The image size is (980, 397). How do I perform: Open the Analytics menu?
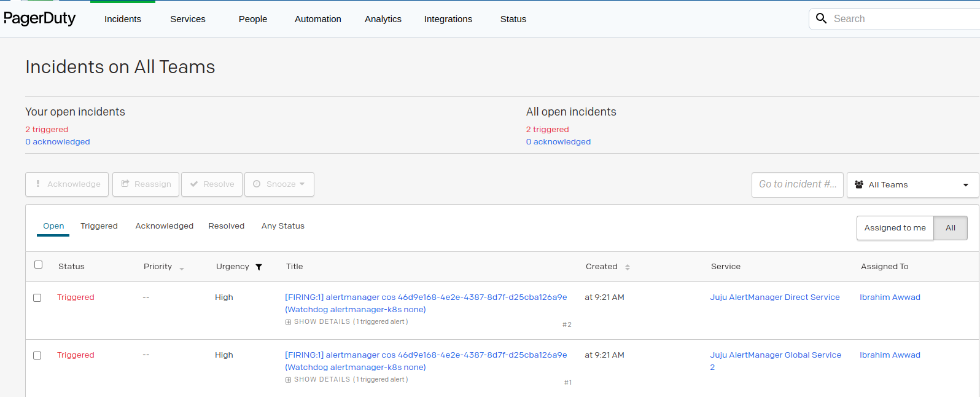click(383, 19)
